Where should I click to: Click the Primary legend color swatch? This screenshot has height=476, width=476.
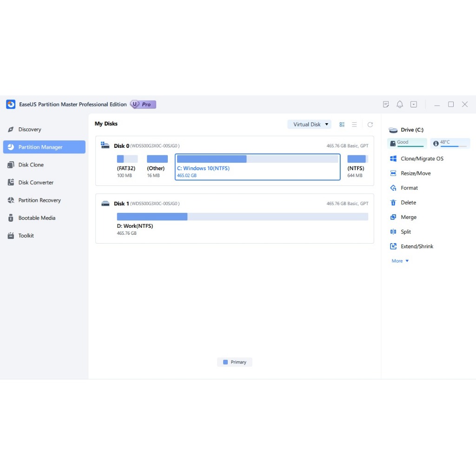pos(225,362)
